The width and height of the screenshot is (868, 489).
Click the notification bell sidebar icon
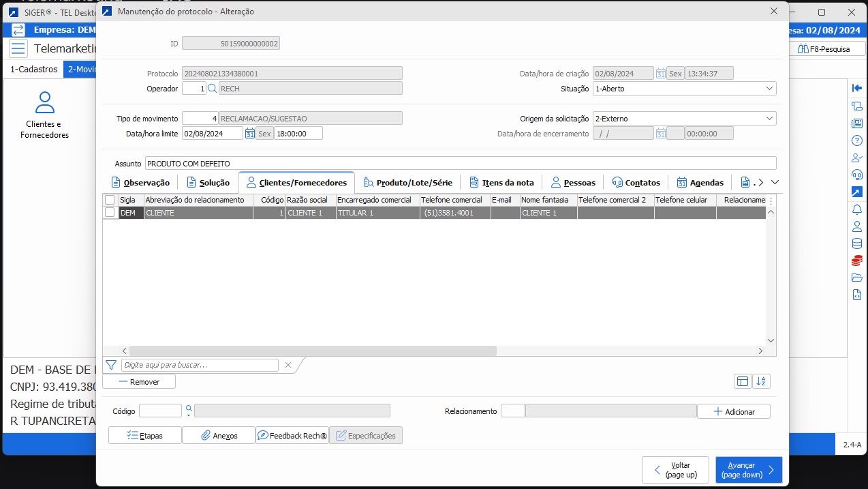tap(857, 209)
